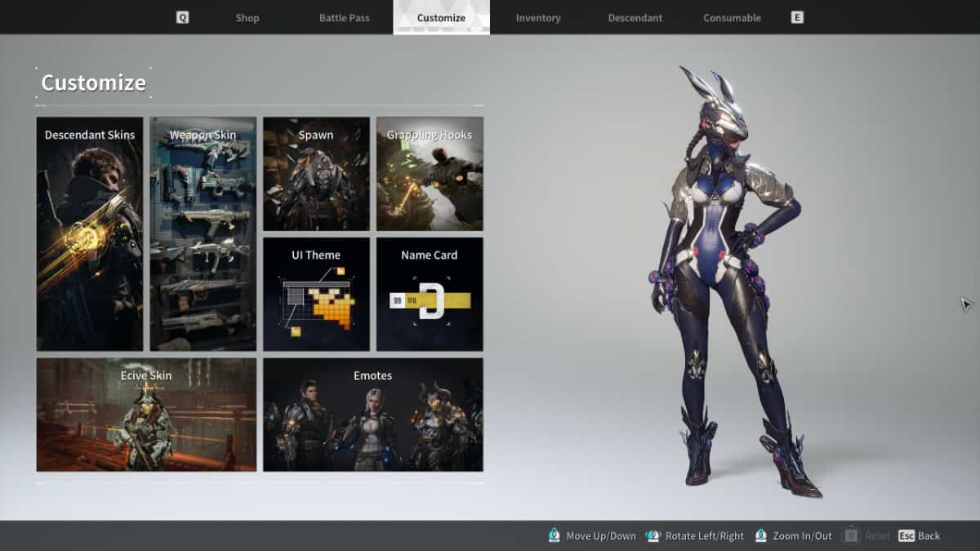Open the Consumable tab
980x551 pixels.
tap(732, 17)
